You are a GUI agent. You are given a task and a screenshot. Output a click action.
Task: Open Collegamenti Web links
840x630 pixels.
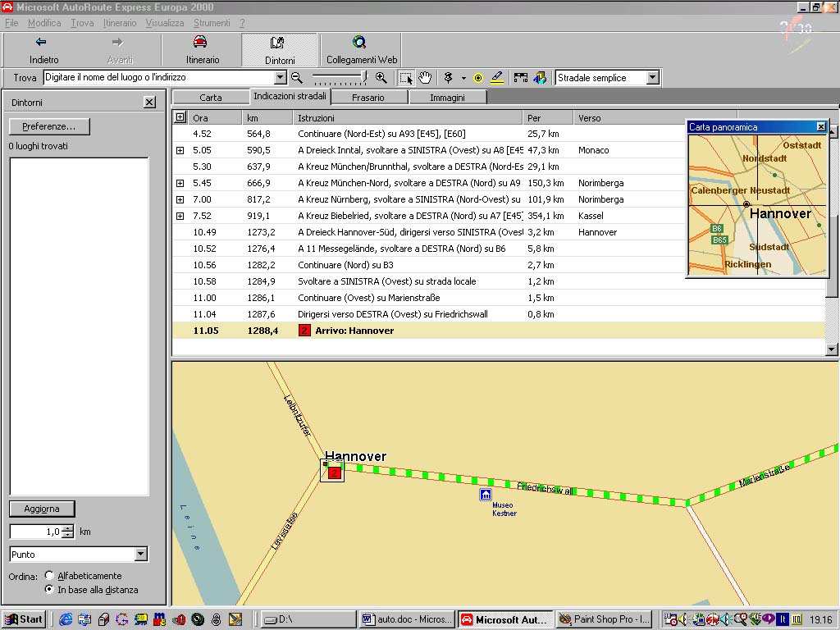(x=362, y=50)
